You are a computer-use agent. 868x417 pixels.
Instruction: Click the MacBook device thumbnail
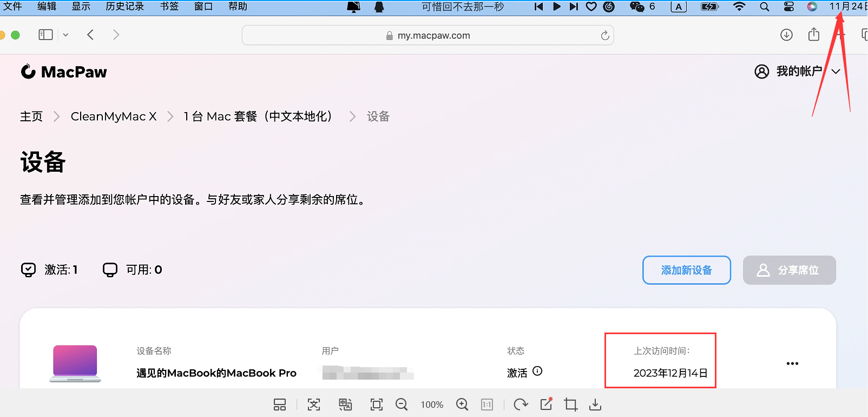click(x=75, y=364)
